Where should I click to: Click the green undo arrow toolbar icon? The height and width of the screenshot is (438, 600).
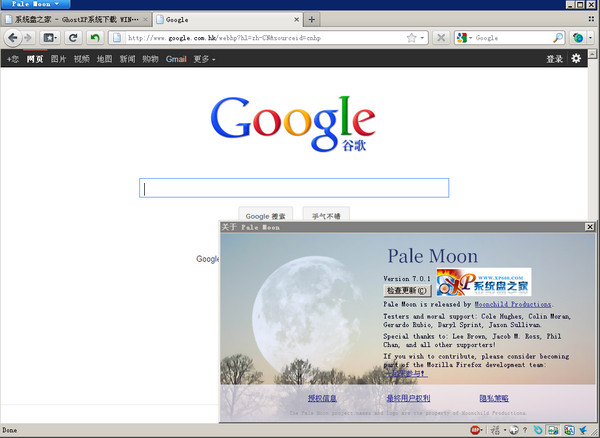point(95,38)
